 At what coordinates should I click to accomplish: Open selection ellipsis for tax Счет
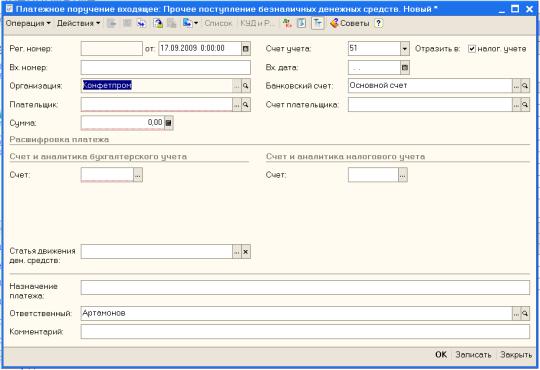click(403, 175)
